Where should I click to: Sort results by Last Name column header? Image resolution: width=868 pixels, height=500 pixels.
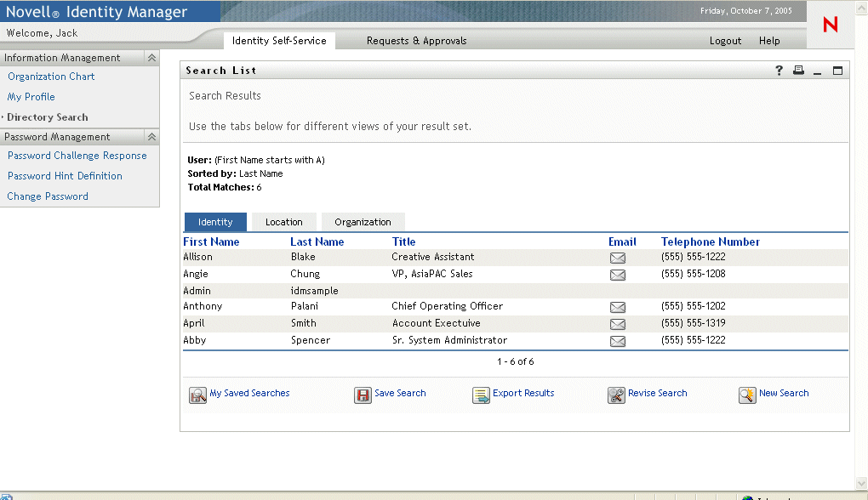pyautogui.click(x=317, y=241)
